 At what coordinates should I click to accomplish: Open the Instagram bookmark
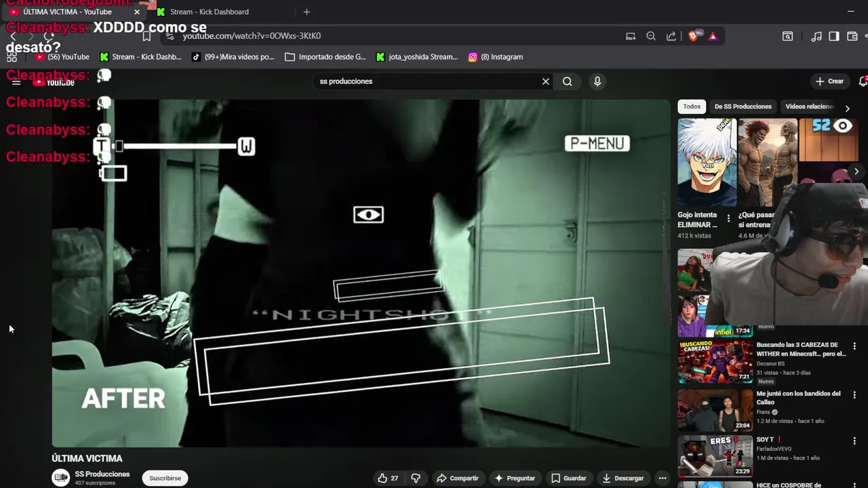point(496,57)
